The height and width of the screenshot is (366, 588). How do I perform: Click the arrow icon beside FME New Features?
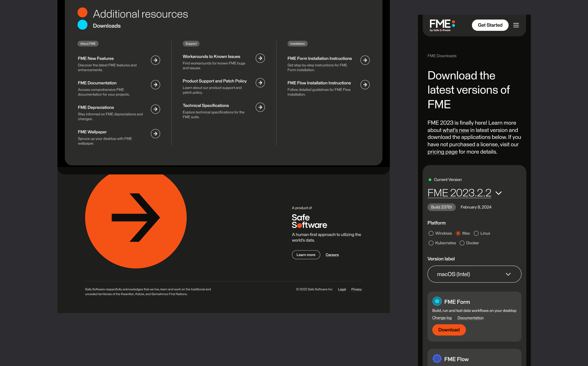point(155,60)
